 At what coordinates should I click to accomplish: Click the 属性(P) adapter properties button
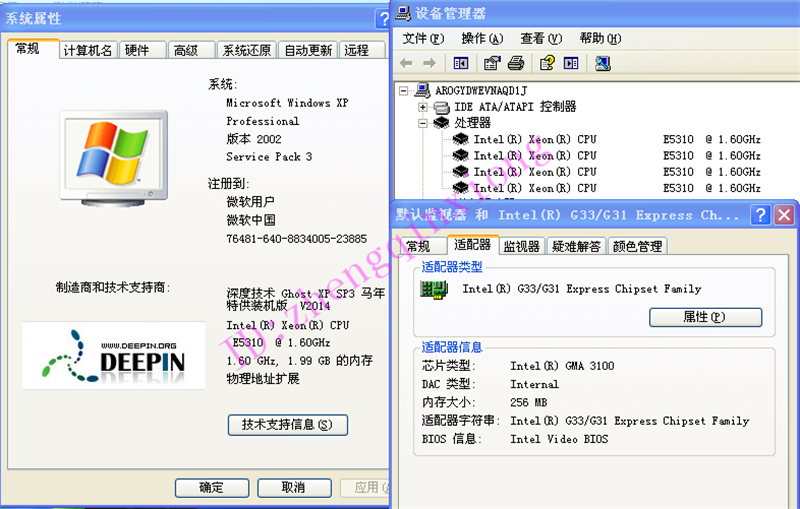click(706, 317)
